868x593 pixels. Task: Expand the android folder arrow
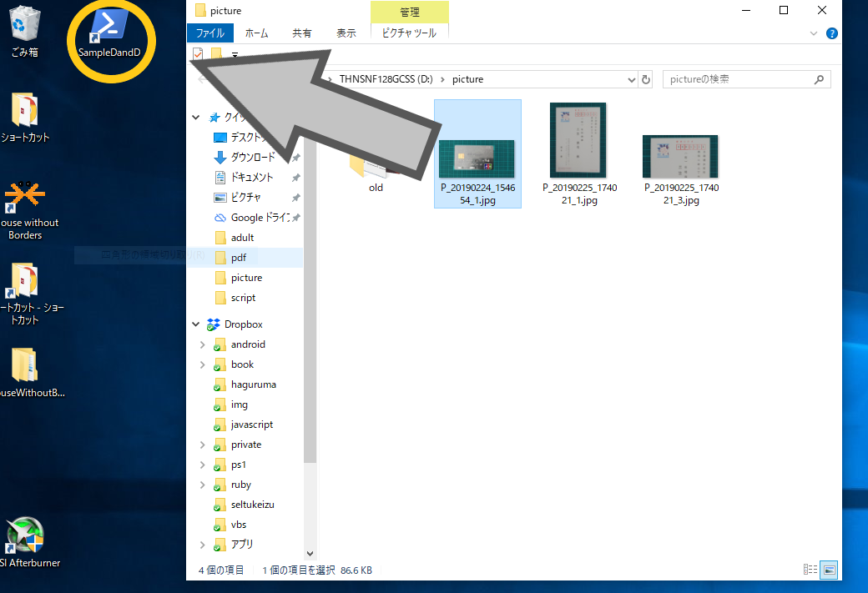pyautogui.click(x=203, y=345)
